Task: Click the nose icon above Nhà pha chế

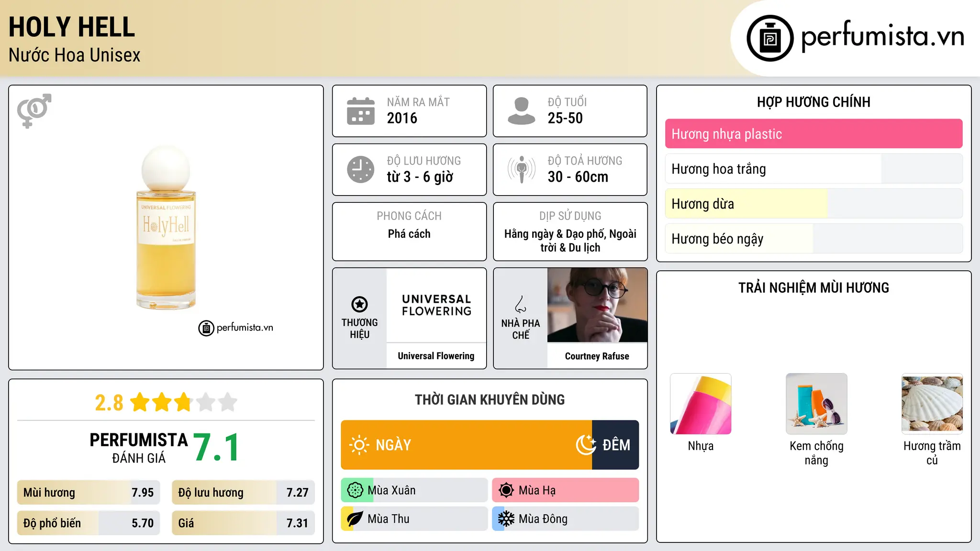Action: point(521,304)
